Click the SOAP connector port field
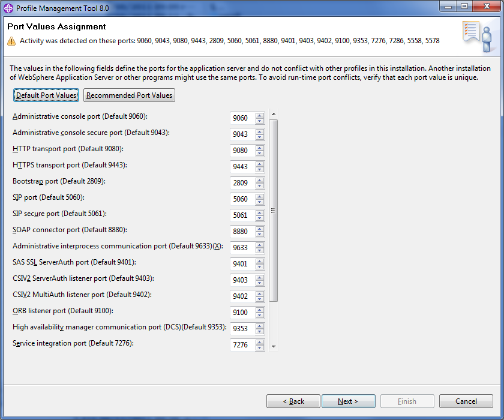This screenshot has height=420, width=504. point(243,232)
